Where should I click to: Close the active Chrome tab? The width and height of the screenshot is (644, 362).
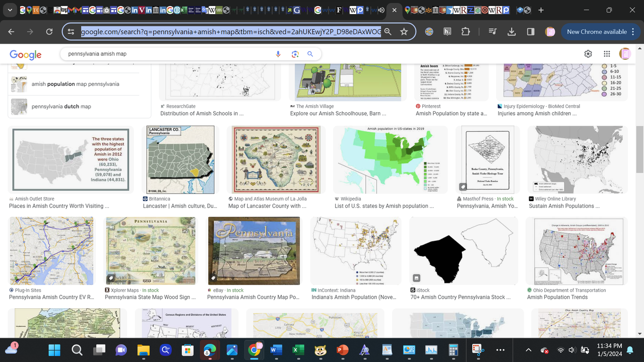394,10
